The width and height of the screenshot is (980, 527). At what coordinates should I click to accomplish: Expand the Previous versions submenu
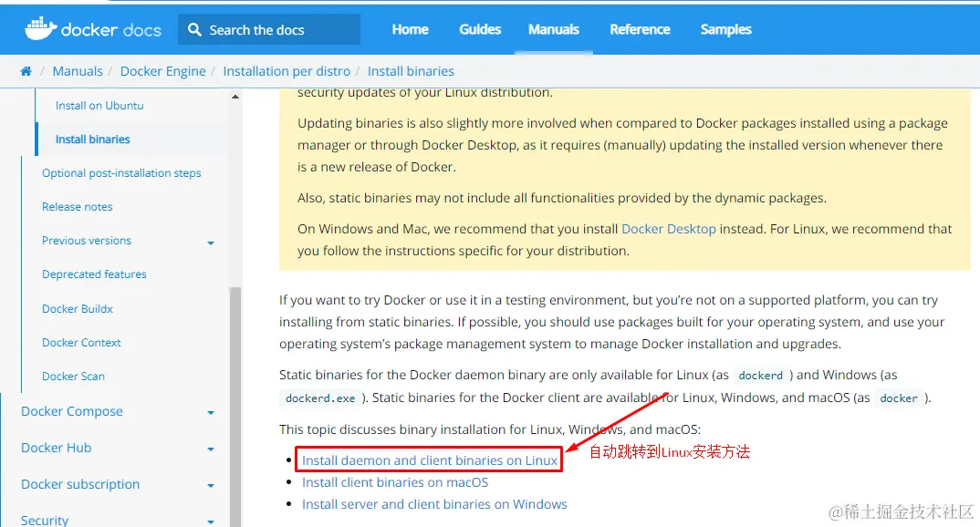point(211,243)
